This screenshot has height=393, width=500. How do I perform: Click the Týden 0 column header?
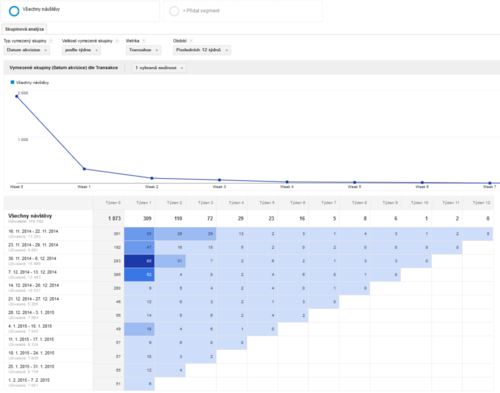click(x=109, y=203)
